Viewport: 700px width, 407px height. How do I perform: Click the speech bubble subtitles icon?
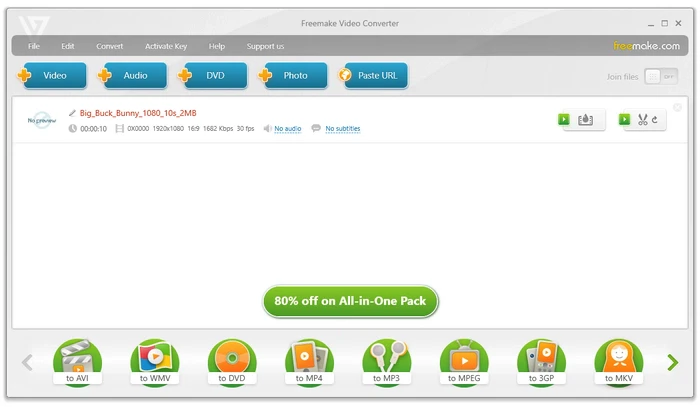coord(316,128)
